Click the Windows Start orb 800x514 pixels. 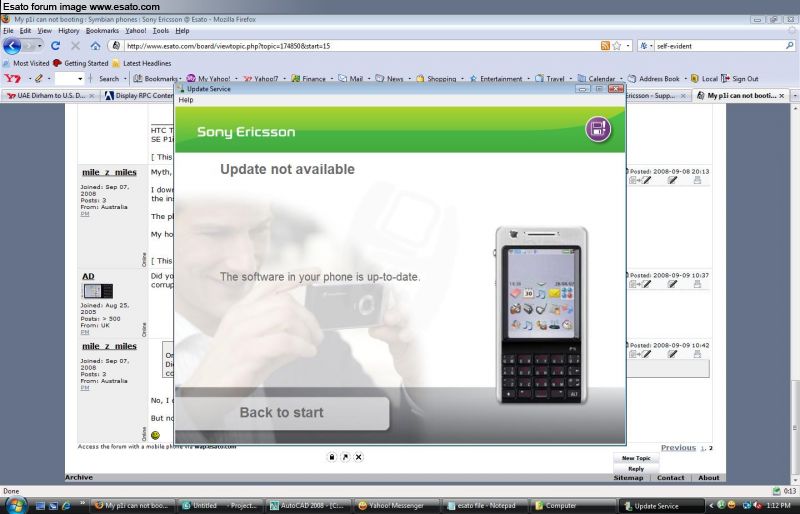point(15,505)
